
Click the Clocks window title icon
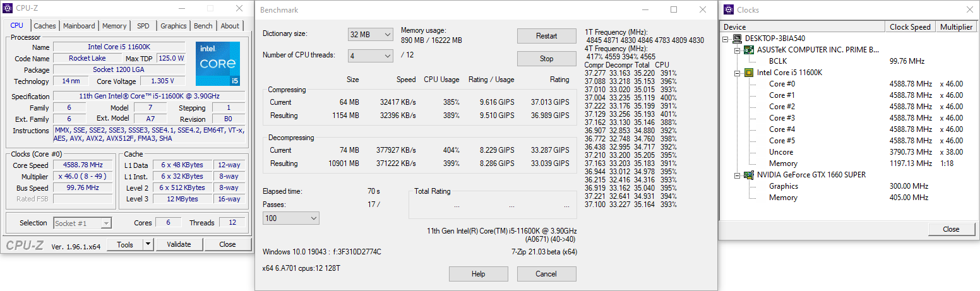coord(728,10)
